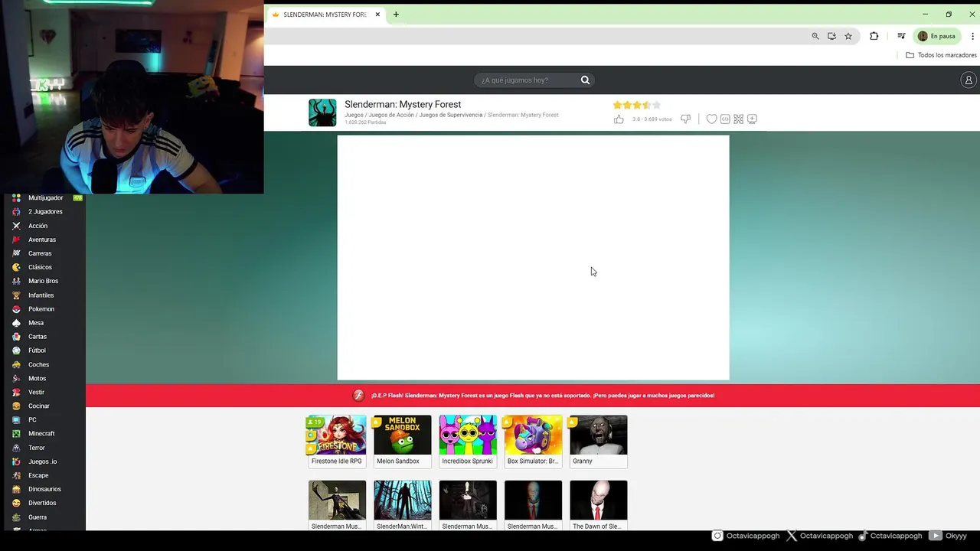Open the Box Simulator game card
The width and height of the screenshot is (980, 551).
coord(533,442)
